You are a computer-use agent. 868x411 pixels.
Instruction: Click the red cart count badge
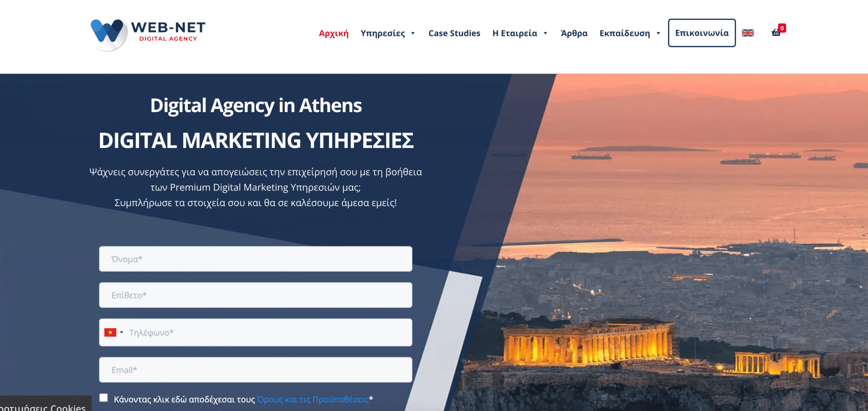(782, 28)
